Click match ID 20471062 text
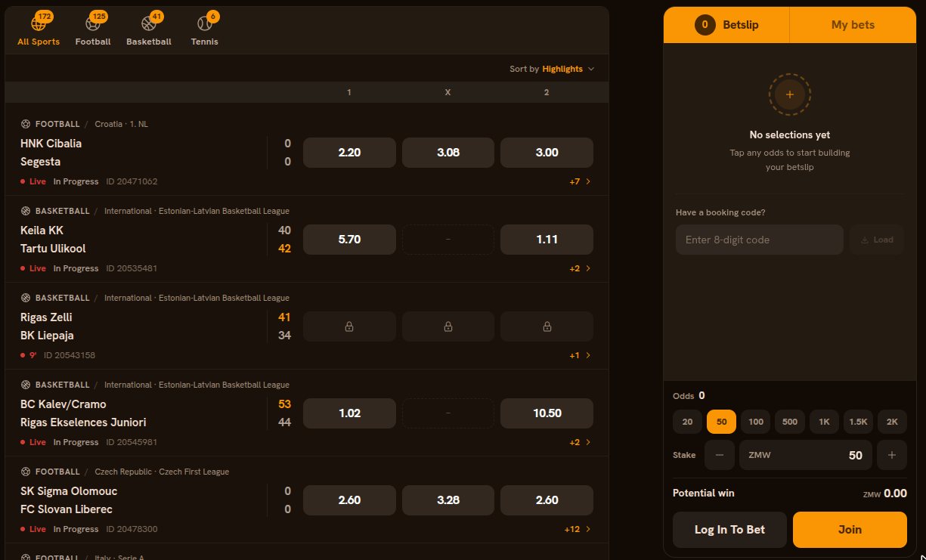The image size is (926, 560). point(132,181)
